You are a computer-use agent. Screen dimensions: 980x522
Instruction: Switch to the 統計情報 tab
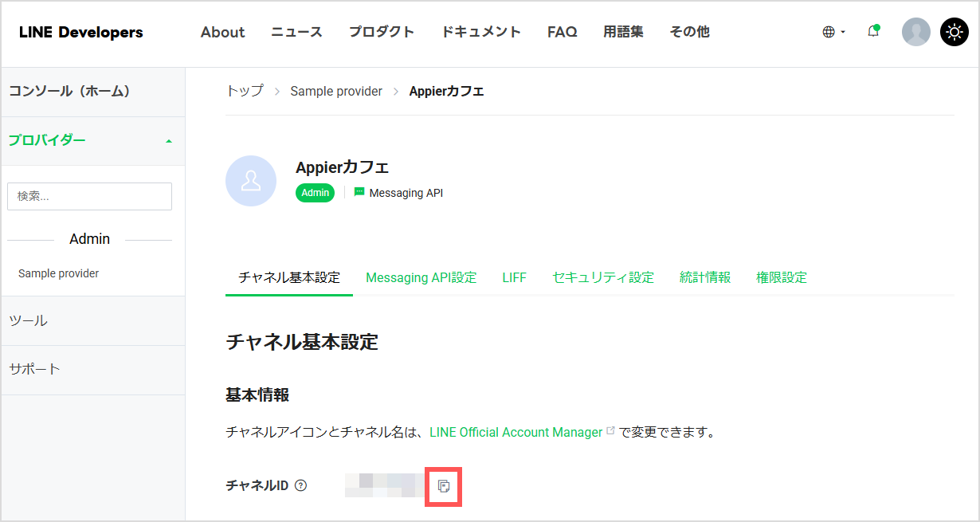(x=705, y=277)
